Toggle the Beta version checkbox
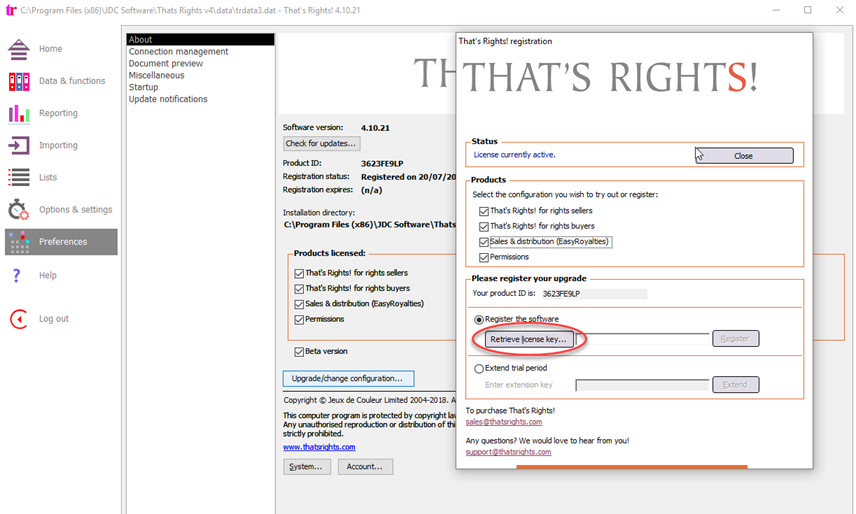The height and width of the screenshot is (514, 856). 299,352
